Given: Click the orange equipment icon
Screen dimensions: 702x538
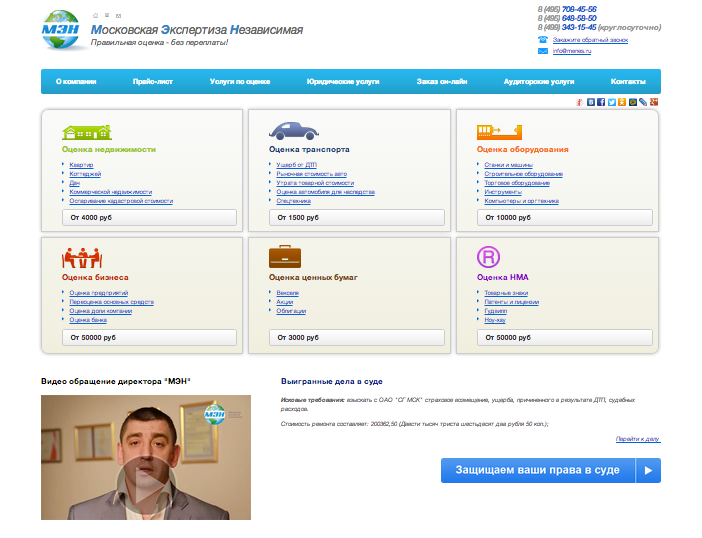Looking at the screenshot, I should [499, 132].
